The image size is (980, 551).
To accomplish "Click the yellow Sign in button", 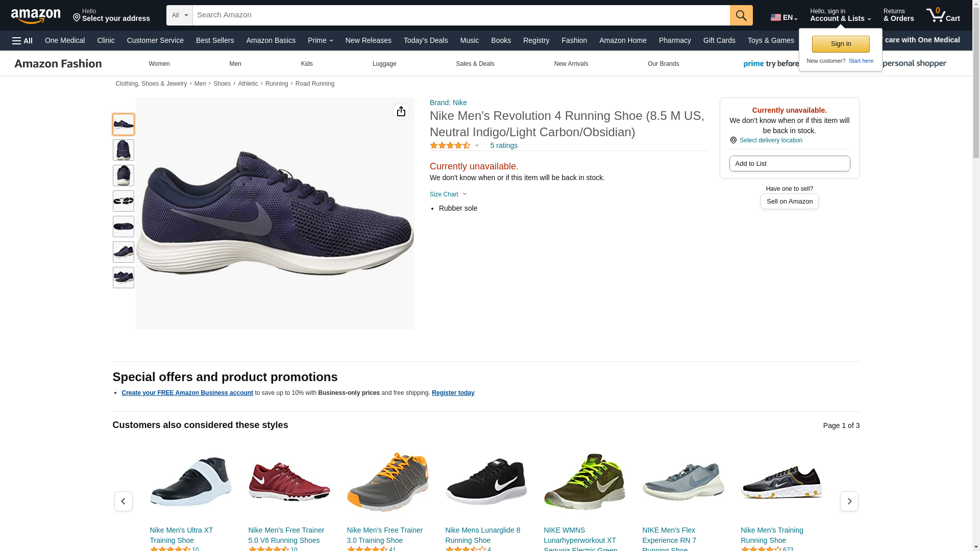I will (x=840, y=44).
